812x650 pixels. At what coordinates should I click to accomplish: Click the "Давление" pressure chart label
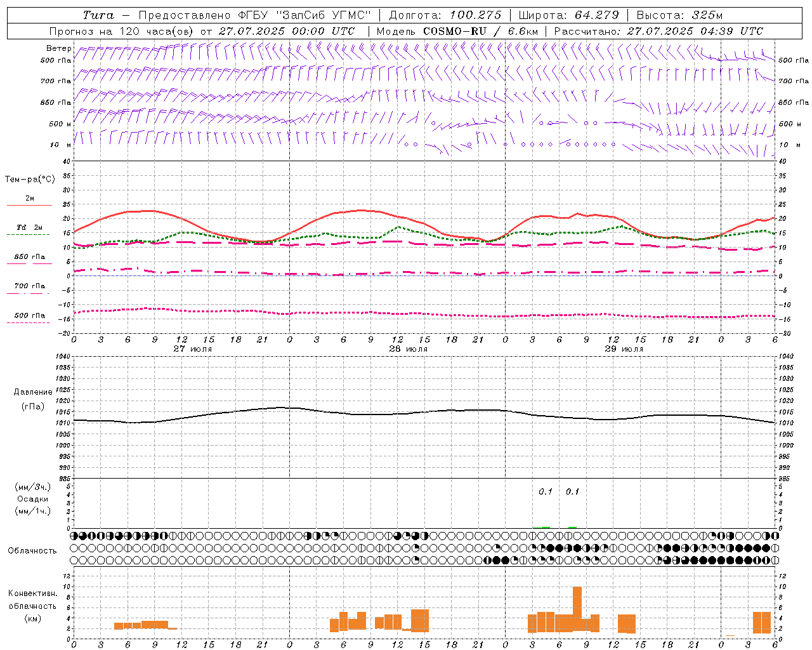33,392
